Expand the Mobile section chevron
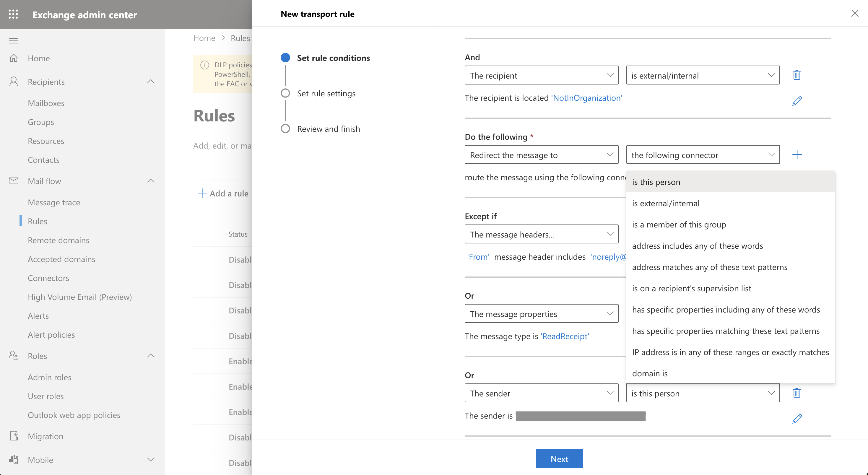 click(x=151, y=460)
